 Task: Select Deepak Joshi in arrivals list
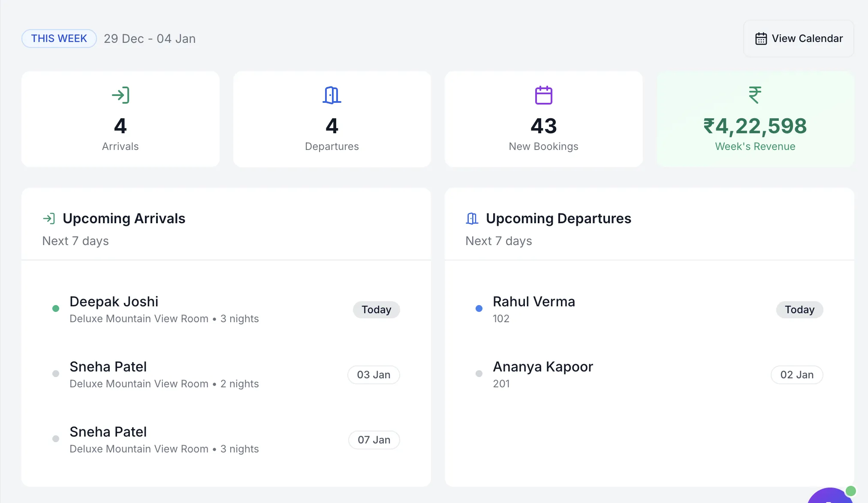(x=226, y=309)
